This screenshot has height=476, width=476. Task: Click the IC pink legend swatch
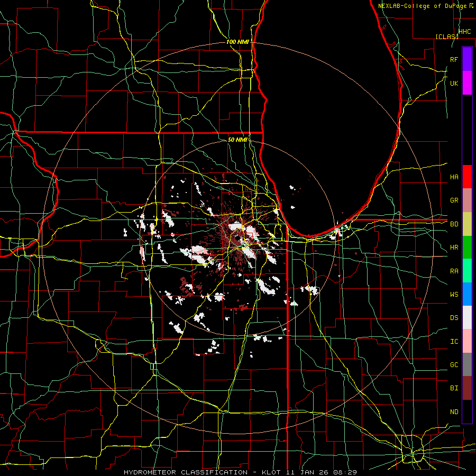pyautogui.click(x=467, y=341)
